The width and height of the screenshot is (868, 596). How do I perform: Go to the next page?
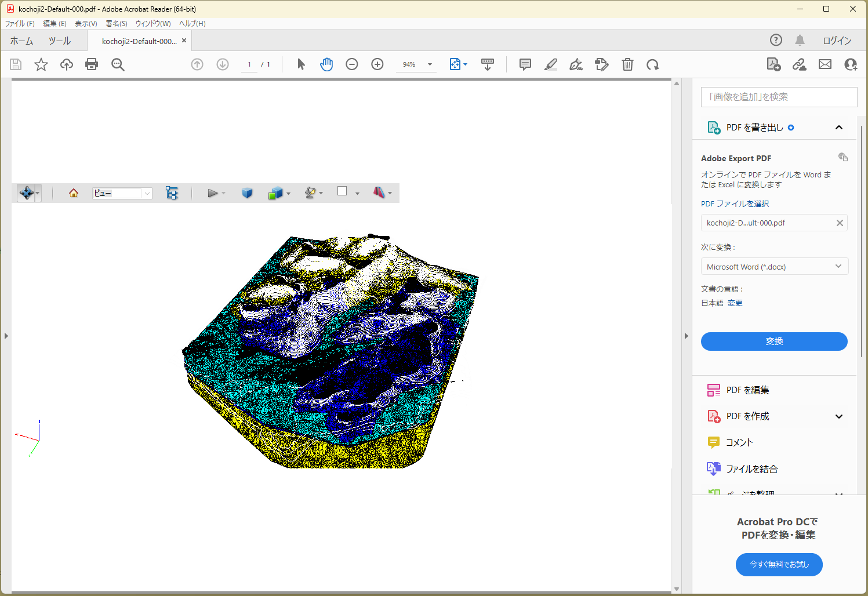(223, 64)
